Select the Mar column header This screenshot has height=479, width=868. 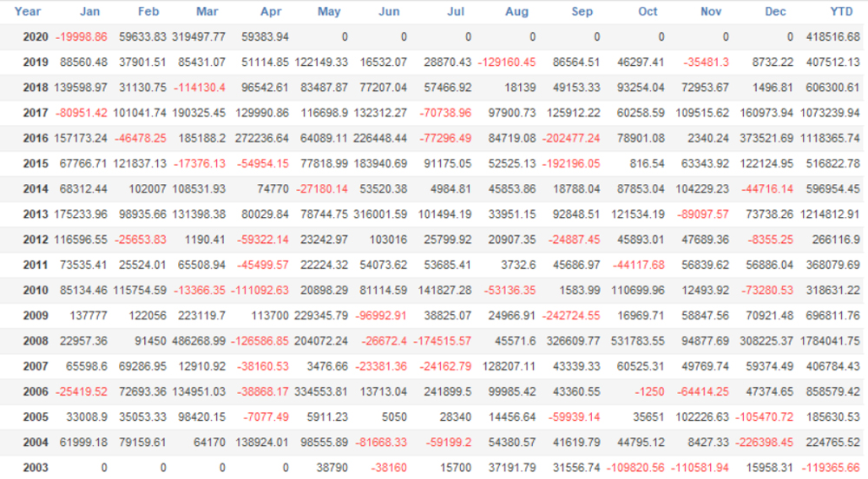[207, 12]
